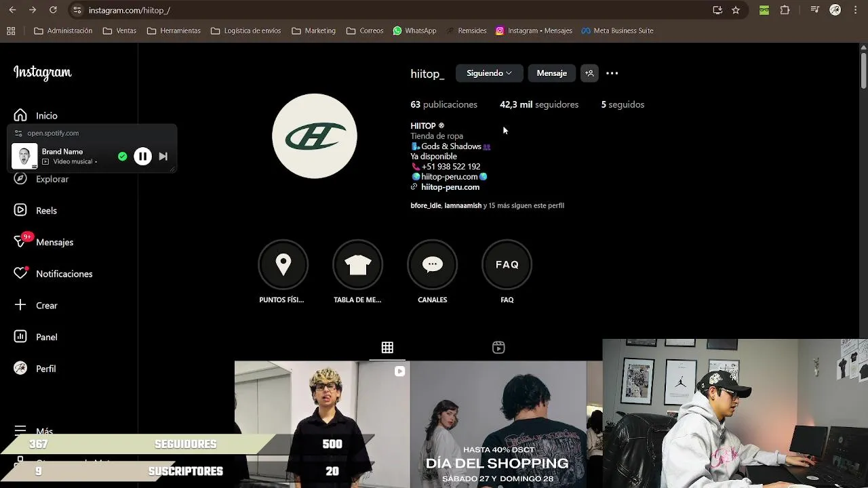Open the Meta Business Suite bookmark
Screen dimensions: 868x488
click(x=617, y=30)
